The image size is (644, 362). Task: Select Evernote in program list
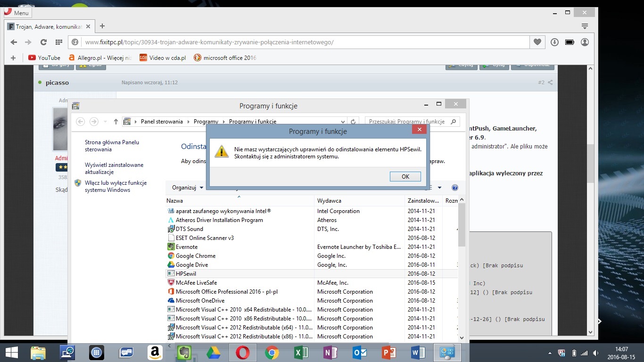(x=312, y=247)
